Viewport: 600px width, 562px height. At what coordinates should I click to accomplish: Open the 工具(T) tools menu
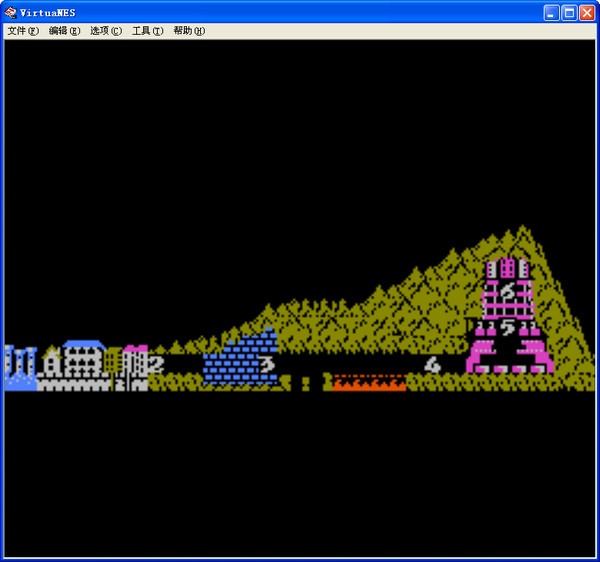click(147, 31)
